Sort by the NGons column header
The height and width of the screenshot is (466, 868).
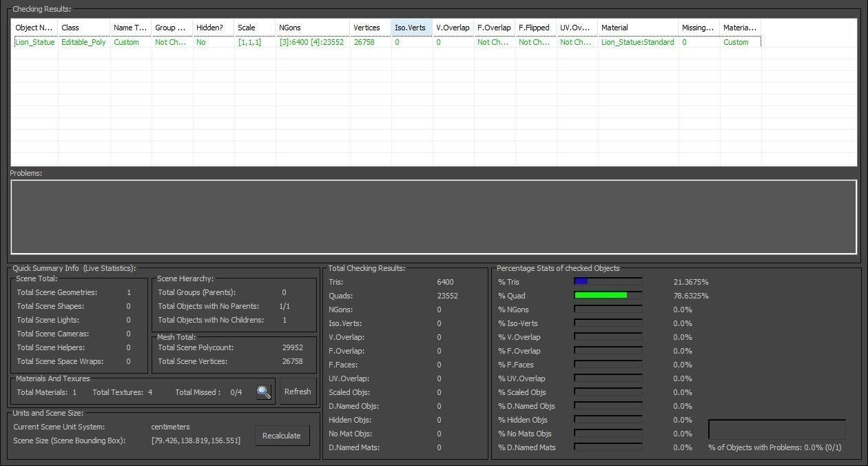[x=313, y=28]
